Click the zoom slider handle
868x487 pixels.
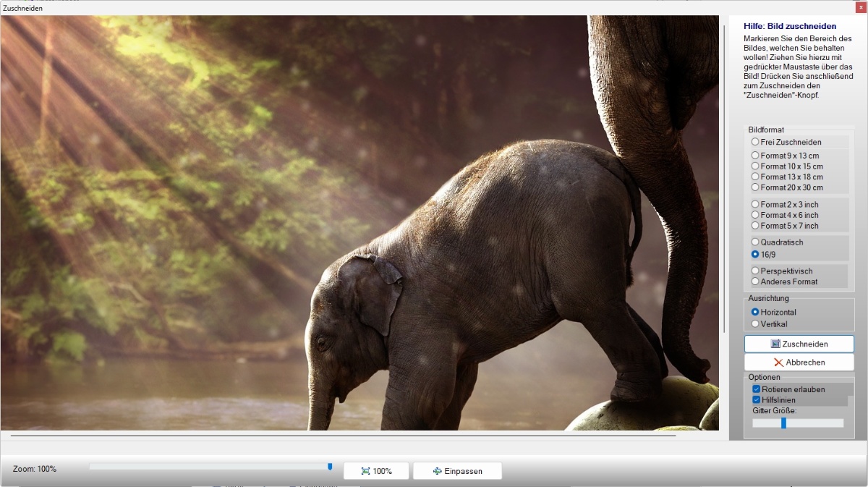pyautogui.click(x=330, y=467)
